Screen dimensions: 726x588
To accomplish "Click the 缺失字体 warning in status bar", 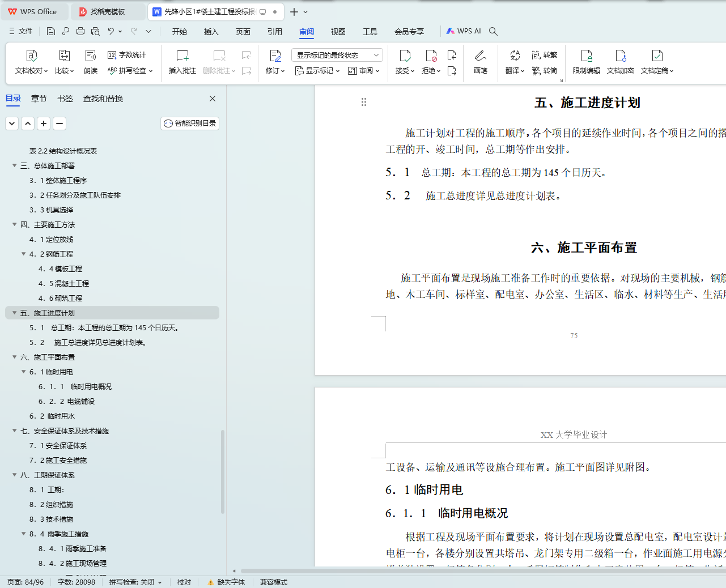I will [226, 582].
